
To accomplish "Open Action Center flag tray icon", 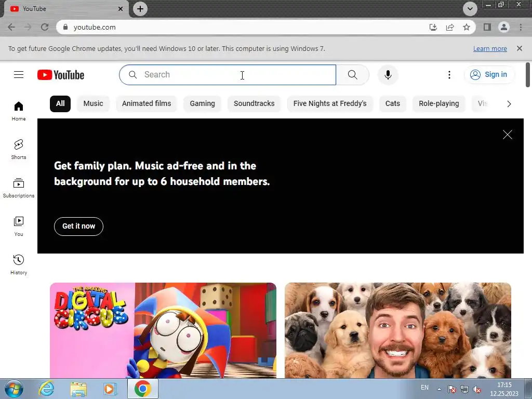I will 452,389.
